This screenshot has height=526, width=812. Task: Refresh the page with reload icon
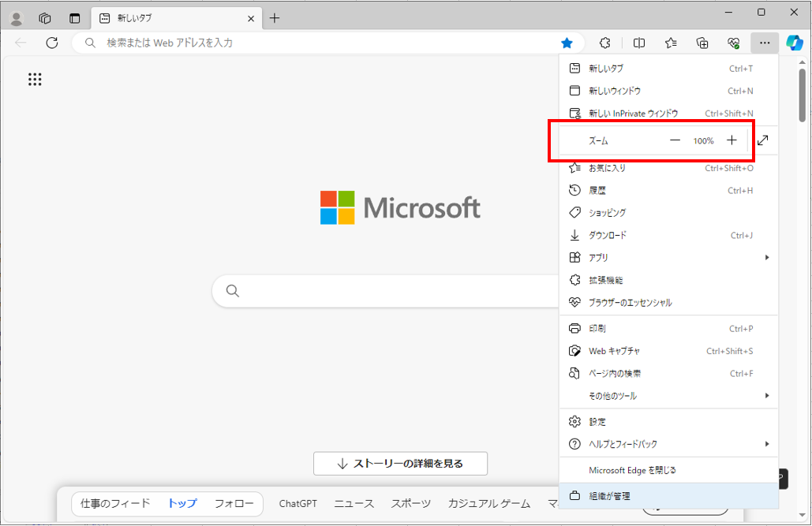pyautogui.click(x=52, y=43)
